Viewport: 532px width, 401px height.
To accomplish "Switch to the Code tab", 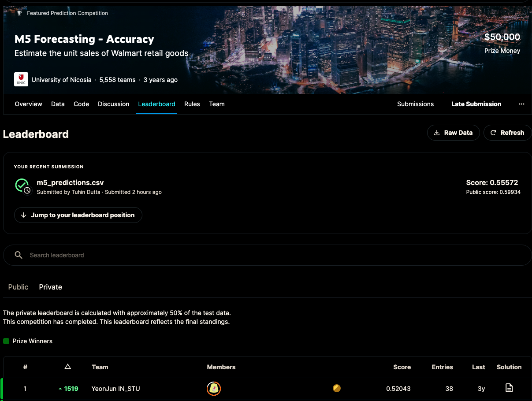I will pyautogui.click(x=81, y=104).
